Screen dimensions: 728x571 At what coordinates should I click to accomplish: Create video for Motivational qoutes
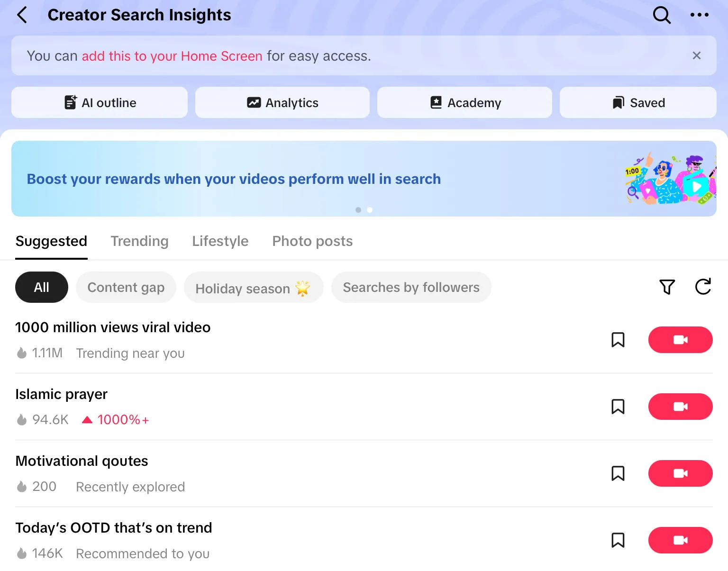point(680,473)
